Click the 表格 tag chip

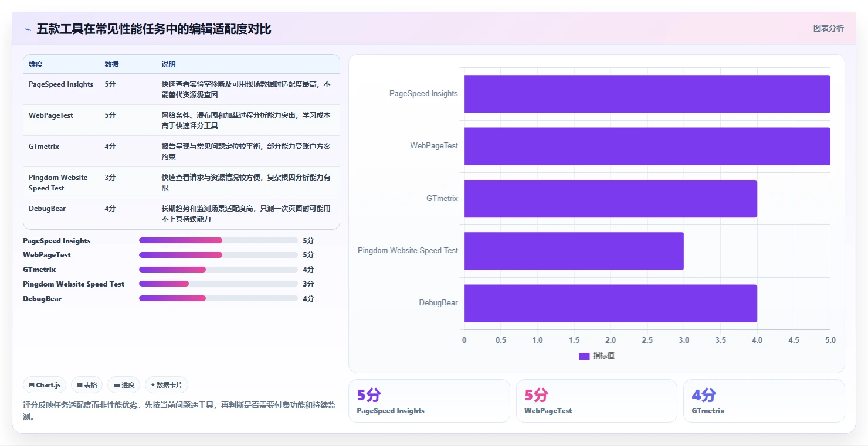tap(87, 385)
